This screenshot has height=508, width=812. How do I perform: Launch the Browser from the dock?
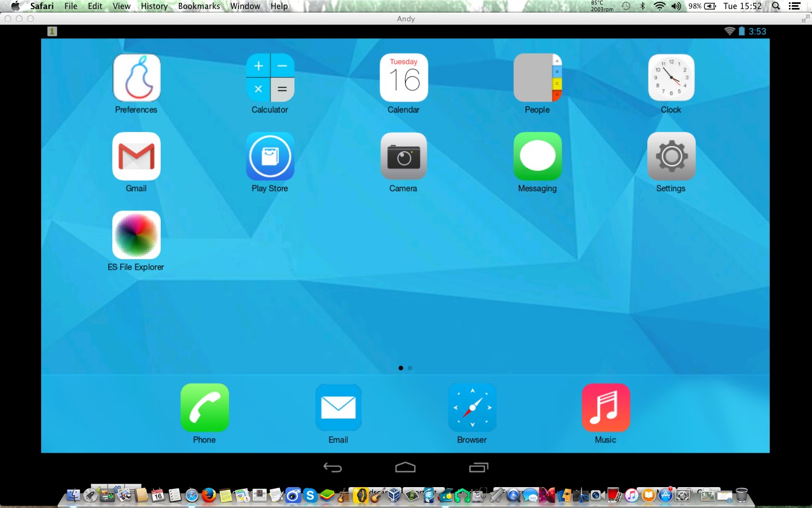(472, 408)
